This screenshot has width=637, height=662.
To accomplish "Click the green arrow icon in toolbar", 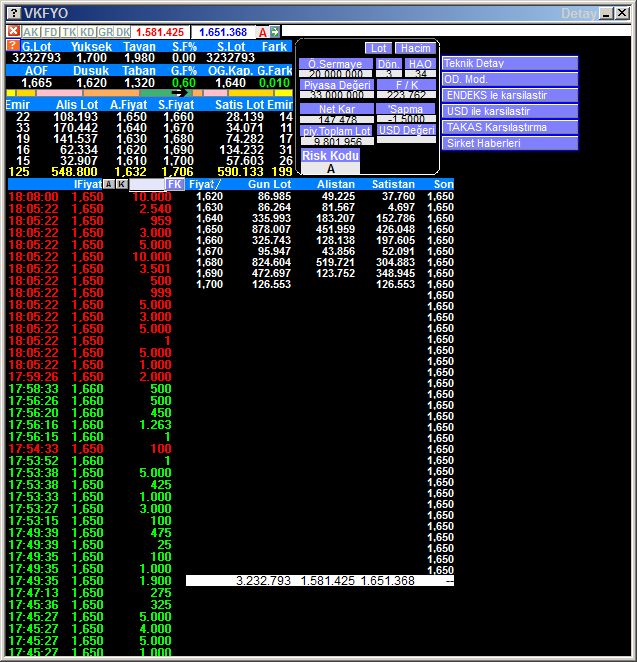I will pos(276,32).
